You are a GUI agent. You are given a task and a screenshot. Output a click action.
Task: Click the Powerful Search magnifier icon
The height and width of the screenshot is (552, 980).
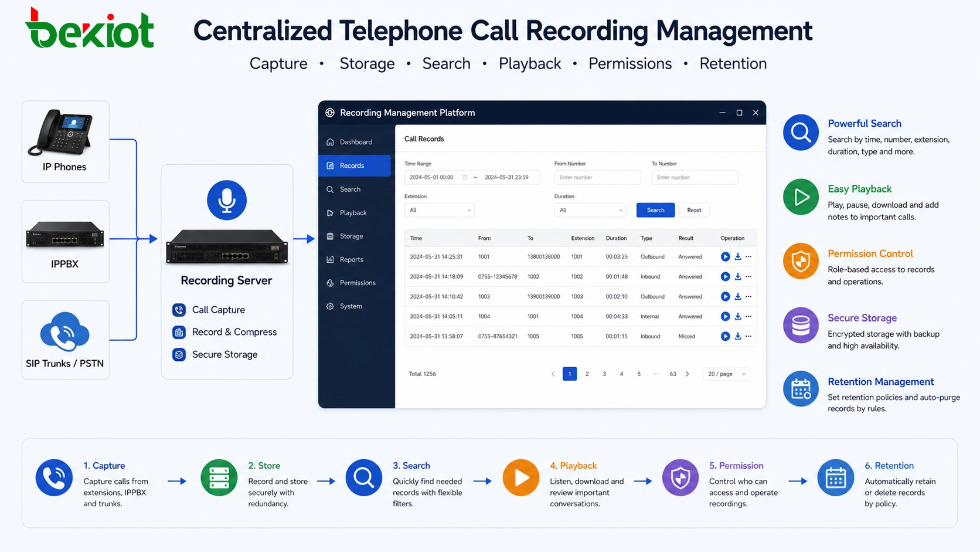click(801, 133)
